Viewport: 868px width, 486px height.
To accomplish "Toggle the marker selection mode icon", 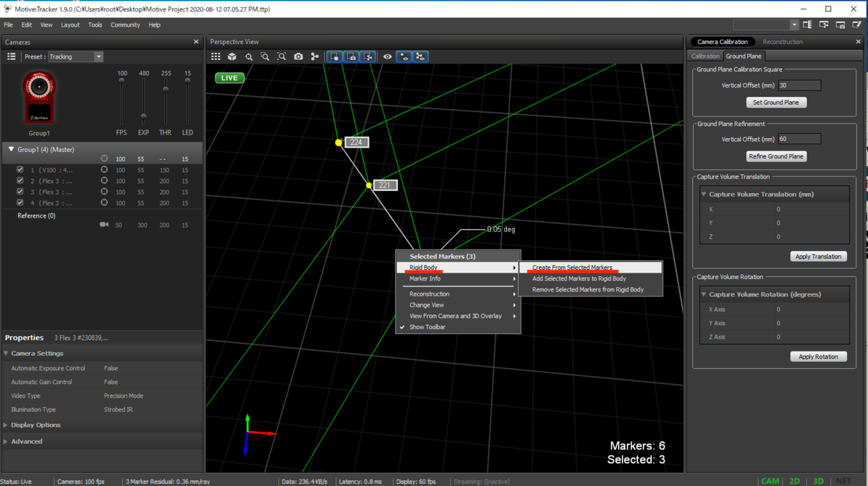I will coord(335,56).
